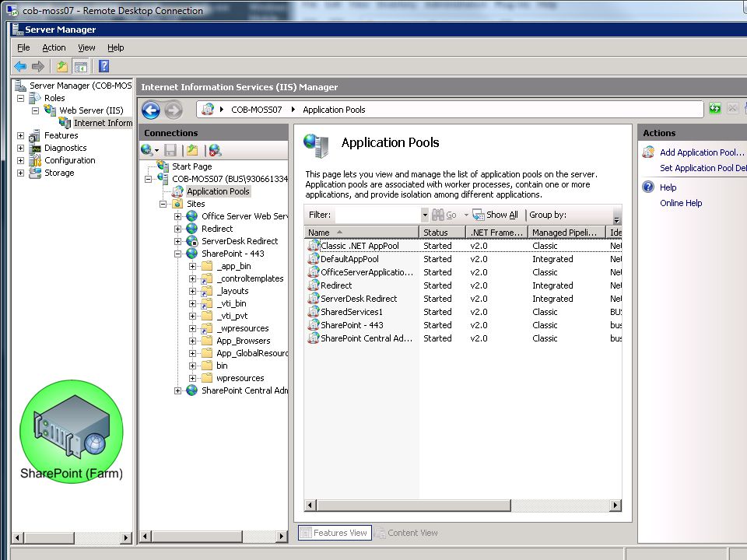
Task: Click the Connections delete connection icon
Action: click(x=215, y=150)
